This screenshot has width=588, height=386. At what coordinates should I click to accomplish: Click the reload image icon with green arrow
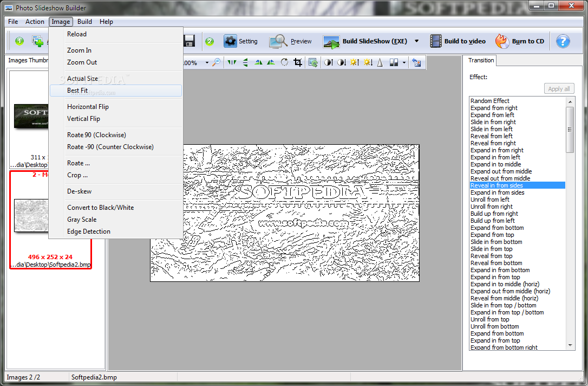click(313, 63)
